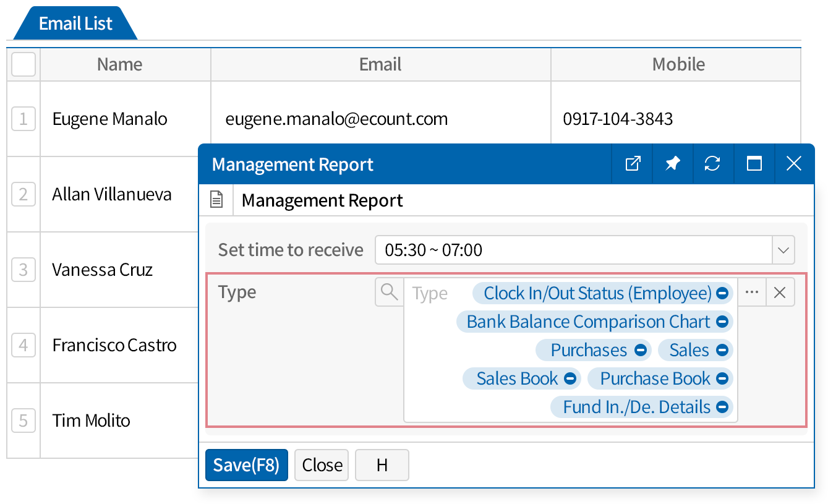Click the refresh icon in dialog header

point(712,164)
